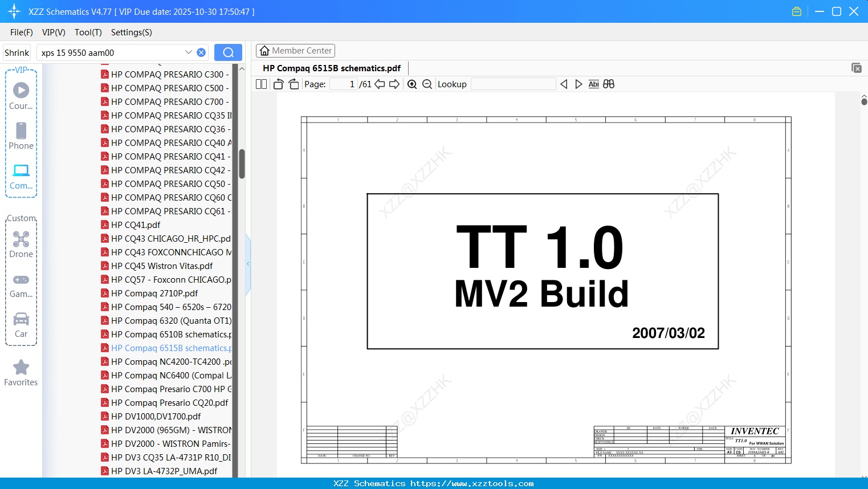Click xzztools.com link in status bar

coord(472,483)
